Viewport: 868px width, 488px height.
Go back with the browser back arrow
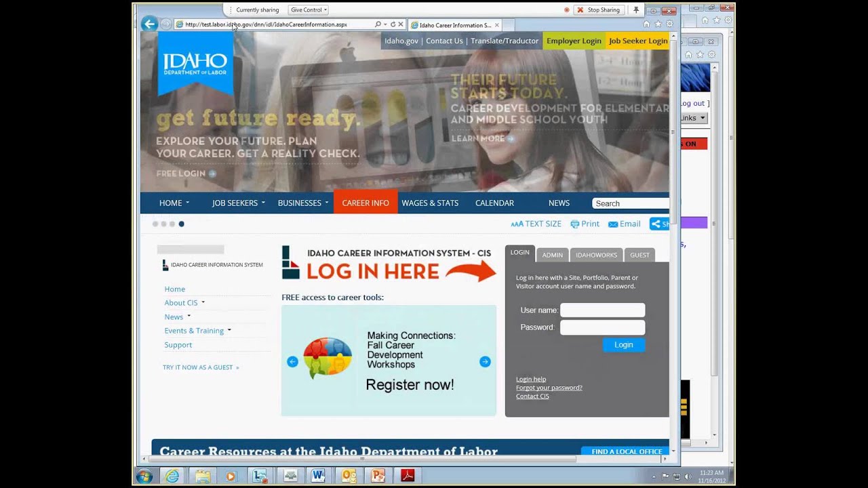pos(149,24)
